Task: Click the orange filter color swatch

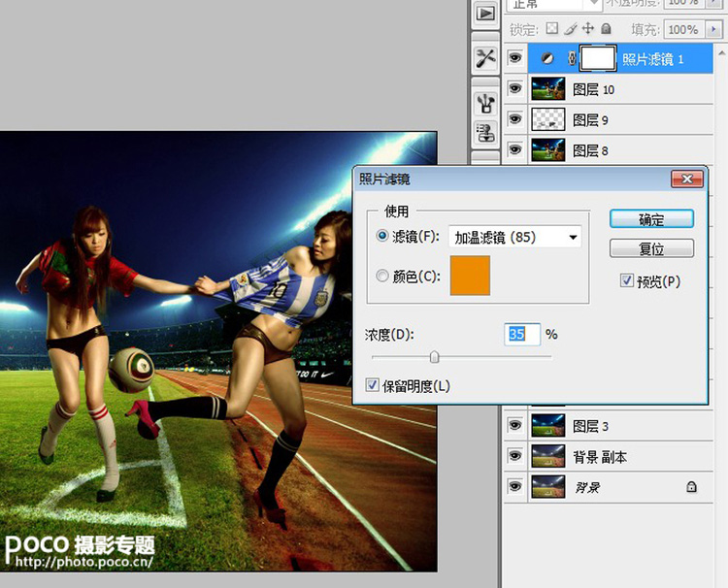Action: 470,276
